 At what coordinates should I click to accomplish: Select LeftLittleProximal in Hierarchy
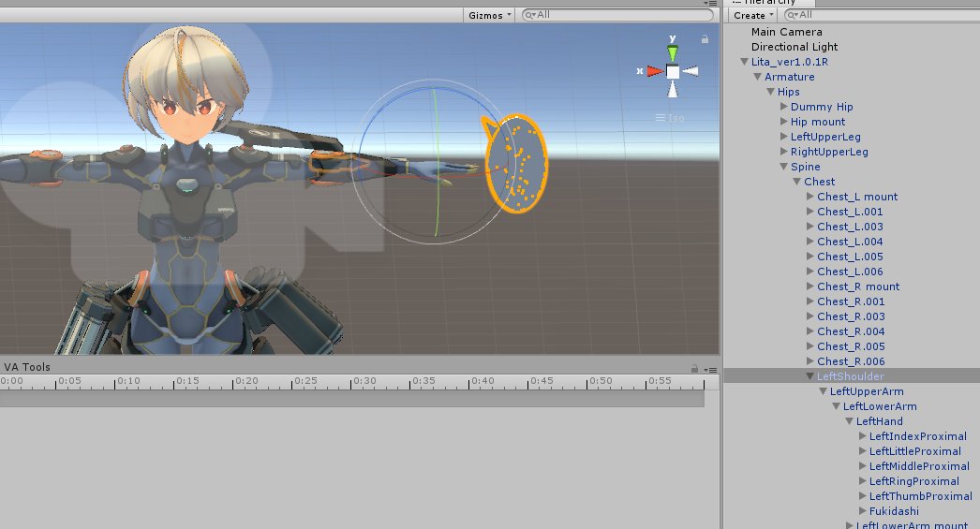(915, 451)
